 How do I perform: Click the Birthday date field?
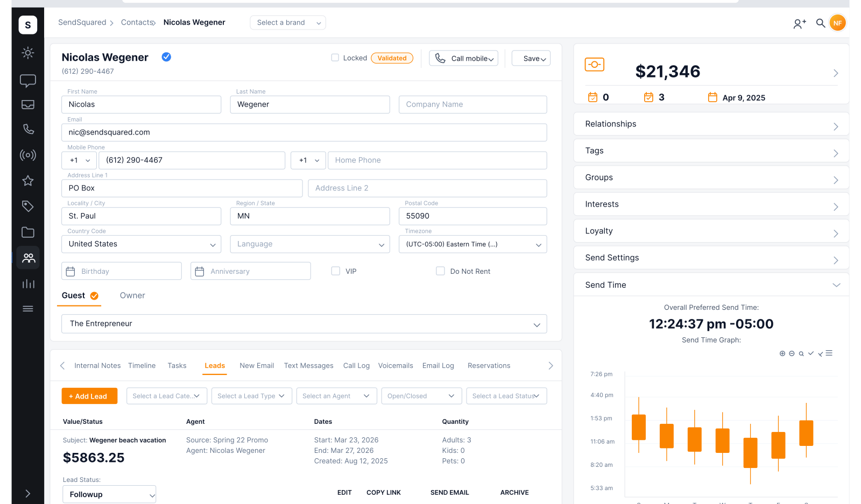tap(122, 271)
